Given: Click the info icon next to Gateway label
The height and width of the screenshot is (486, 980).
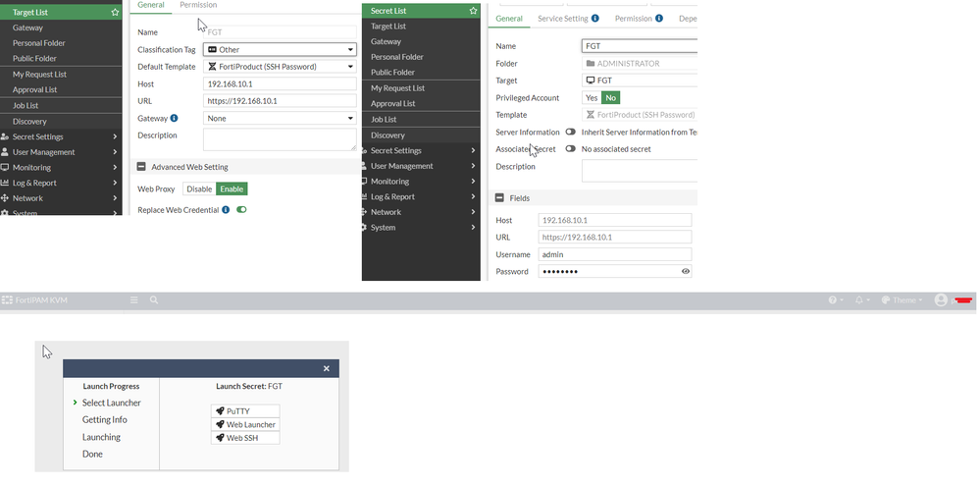Looking at the screenshot, I should (x=175, y=118).
